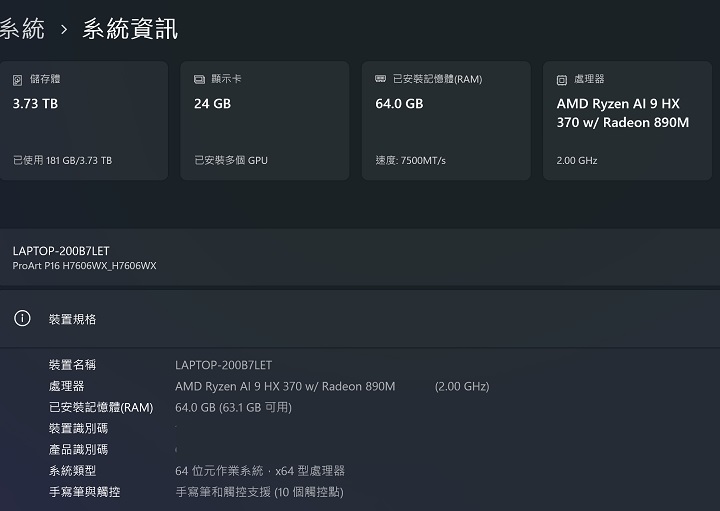Collapse the 裝置規格 section header
This screenshot has height=511, width=720.
(360, 319)
